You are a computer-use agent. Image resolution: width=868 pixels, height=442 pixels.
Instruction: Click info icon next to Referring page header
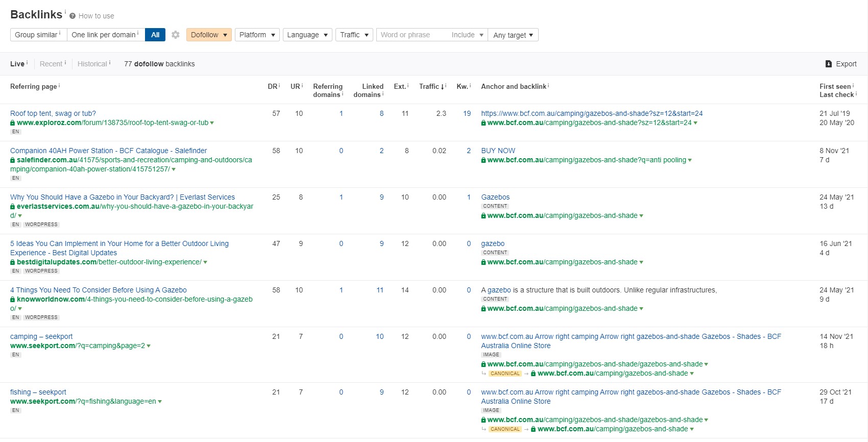tap(59, 85)
